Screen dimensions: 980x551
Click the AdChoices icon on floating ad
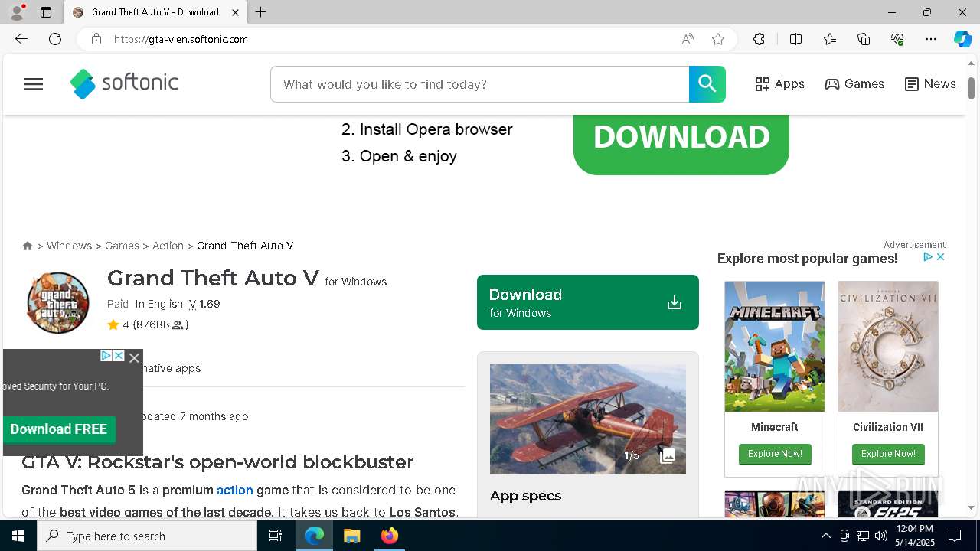(106, 356)
